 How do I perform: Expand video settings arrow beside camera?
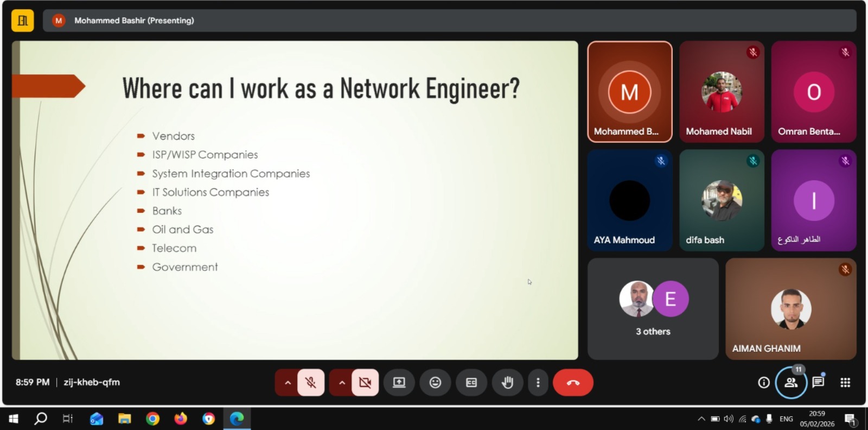tap(342, 383)
